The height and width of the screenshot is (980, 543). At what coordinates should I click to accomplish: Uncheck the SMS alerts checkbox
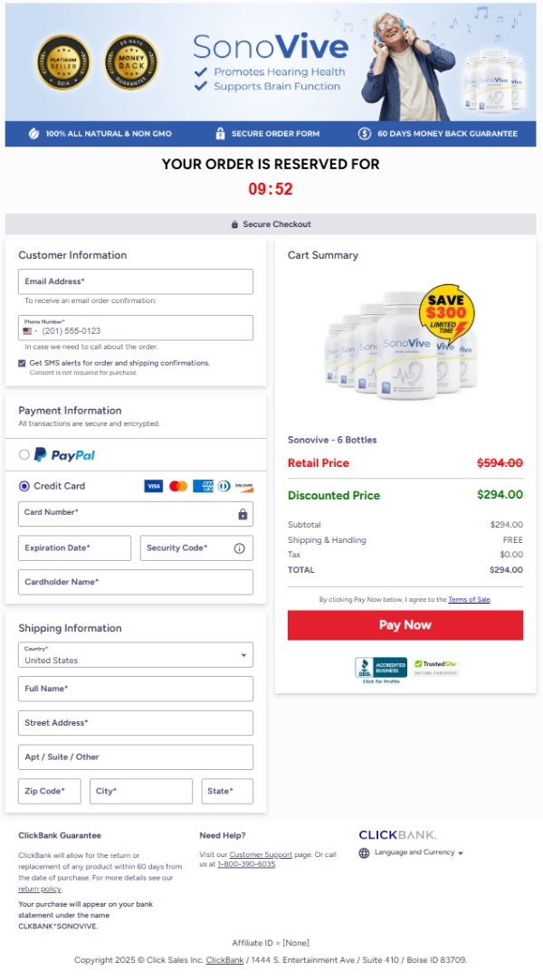(23, 363)
